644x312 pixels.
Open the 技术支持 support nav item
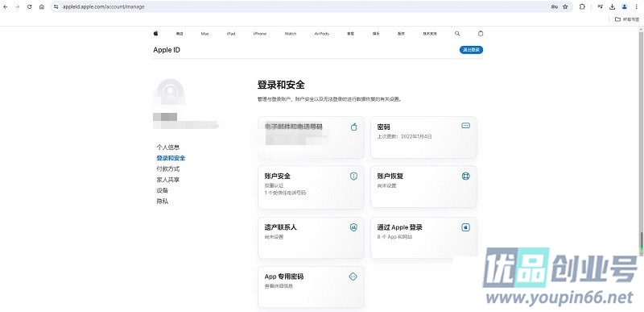coord(430,34)
